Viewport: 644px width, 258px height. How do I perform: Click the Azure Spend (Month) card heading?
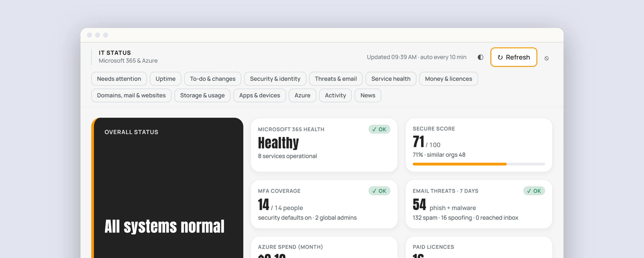pos(290,247)
